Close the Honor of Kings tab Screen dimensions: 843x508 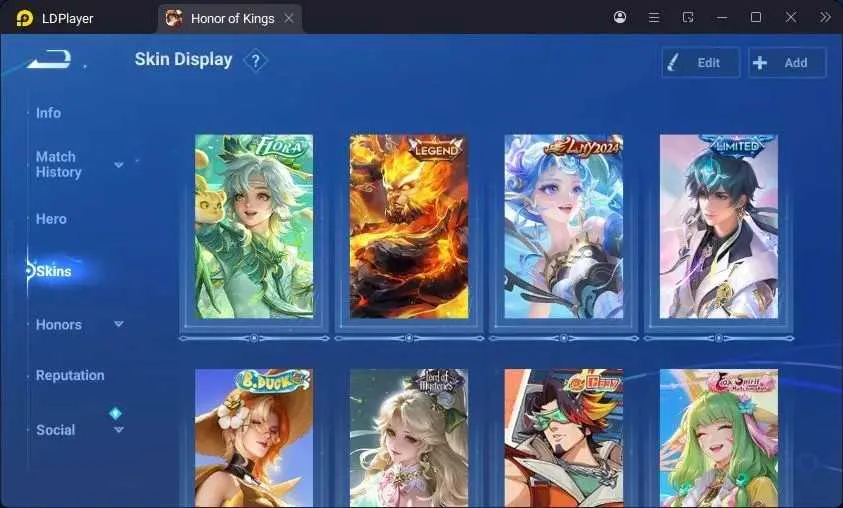289,18
